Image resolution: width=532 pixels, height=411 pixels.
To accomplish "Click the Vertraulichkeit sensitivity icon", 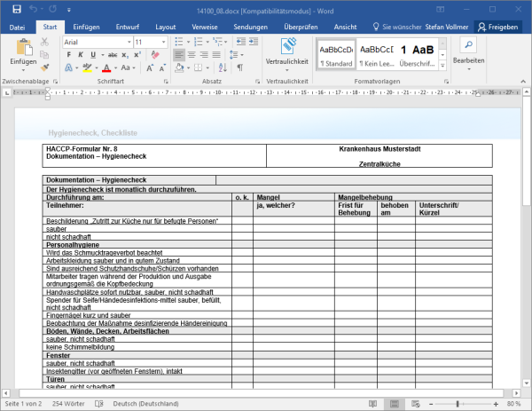I will (x=286, y=46).
